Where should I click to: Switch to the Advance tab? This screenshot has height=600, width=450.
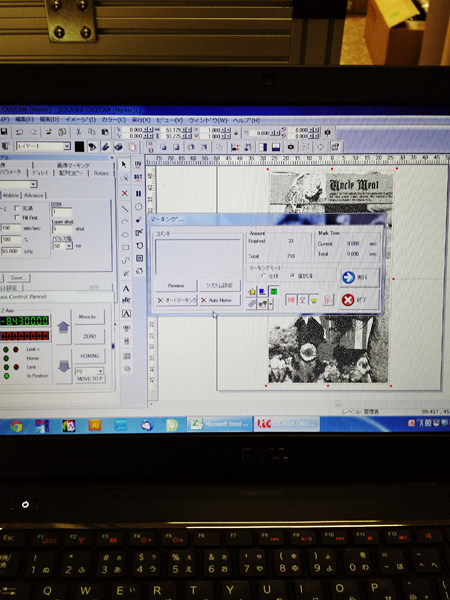click(x=34, y=195)
